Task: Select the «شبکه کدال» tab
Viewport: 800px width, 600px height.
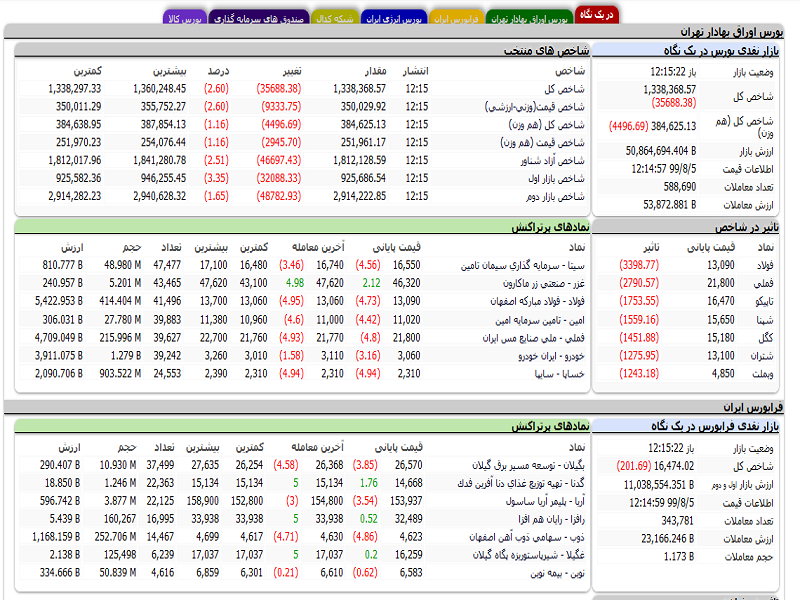Action: (x=335, y=18)
